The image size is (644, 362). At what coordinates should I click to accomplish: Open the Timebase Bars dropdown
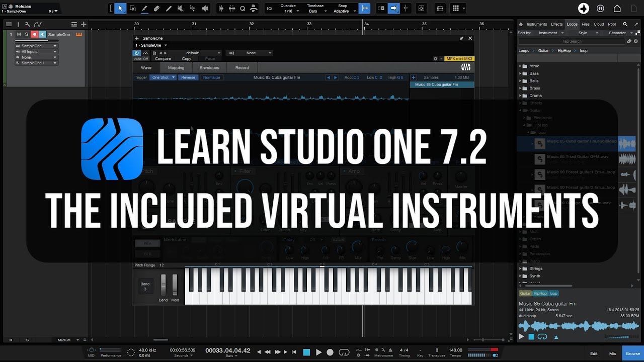315,9
